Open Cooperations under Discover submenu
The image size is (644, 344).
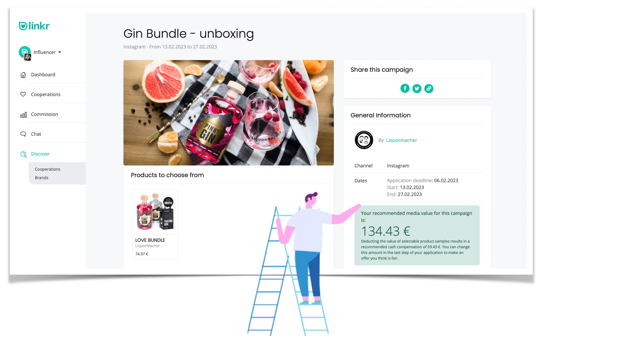[x=48, y=169]
